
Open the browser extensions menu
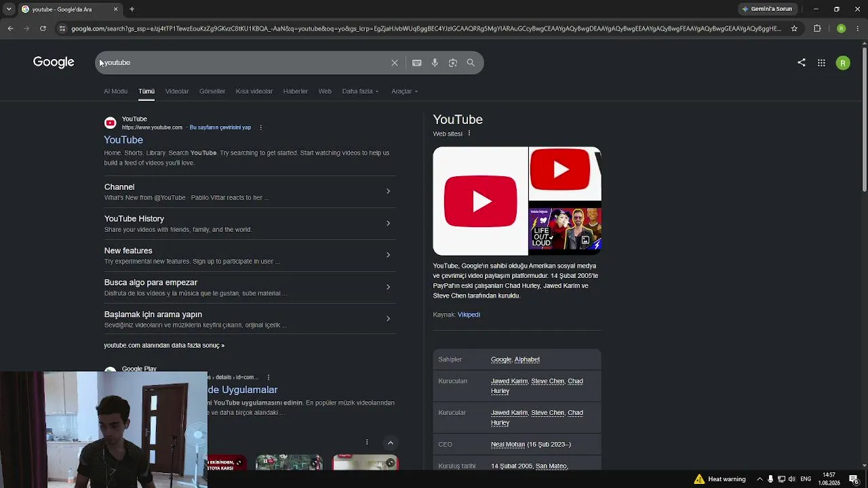tap(817, 28)
